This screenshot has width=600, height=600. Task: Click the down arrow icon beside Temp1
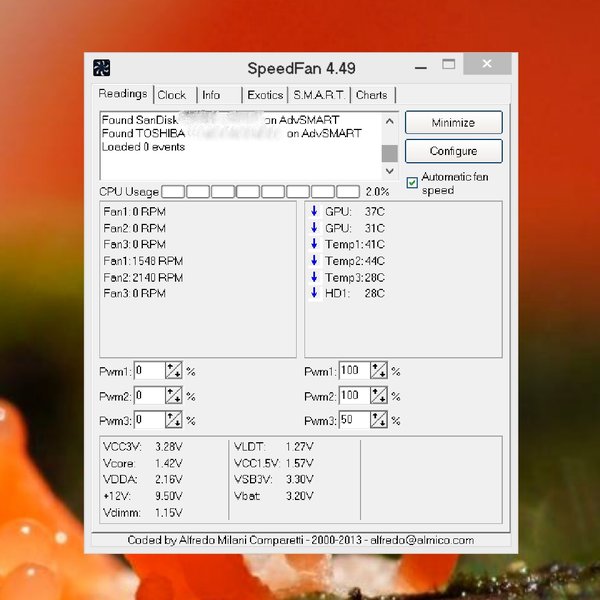tap(314, 244)
